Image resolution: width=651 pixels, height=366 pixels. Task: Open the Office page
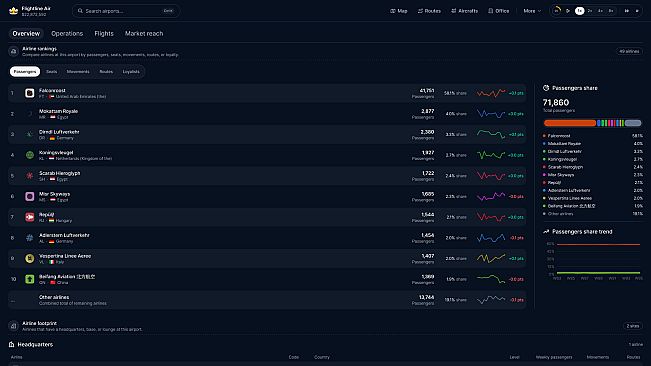(498, 11)
